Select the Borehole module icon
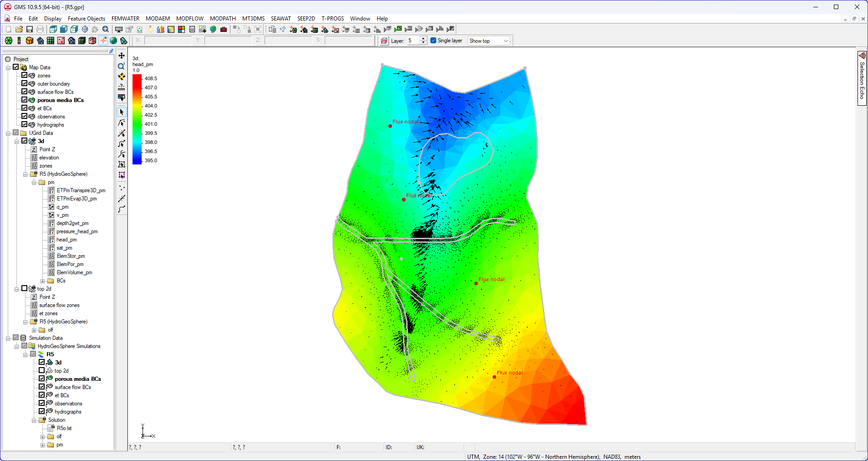 (19, 41)
